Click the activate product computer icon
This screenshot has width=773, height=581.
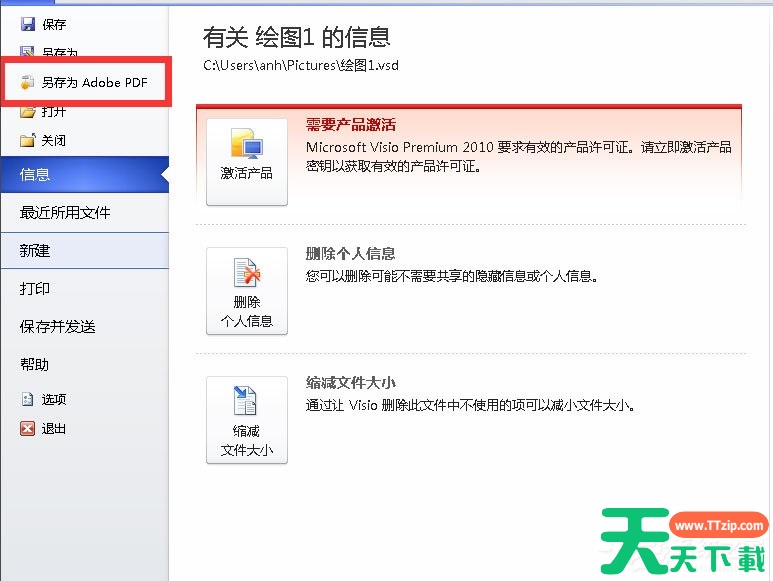pos(246,143)
